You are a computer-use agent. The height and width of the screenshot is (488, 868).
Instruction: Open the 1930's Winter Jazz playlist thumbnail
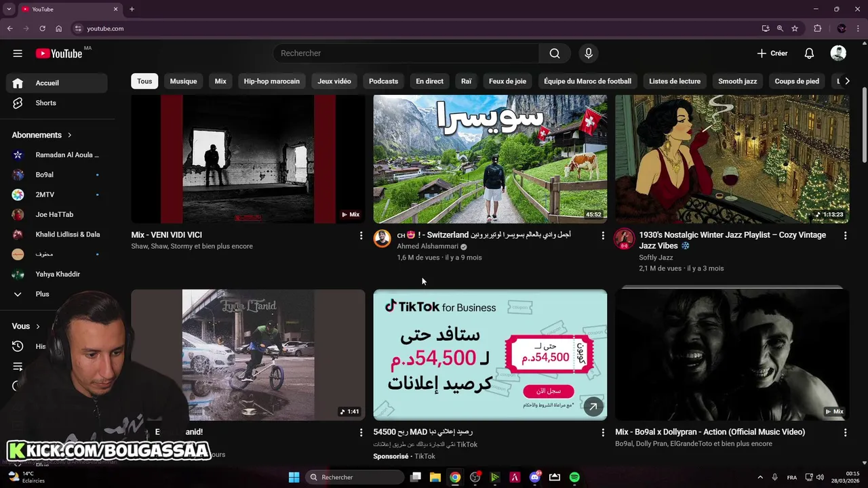click(x=732, y=159)
